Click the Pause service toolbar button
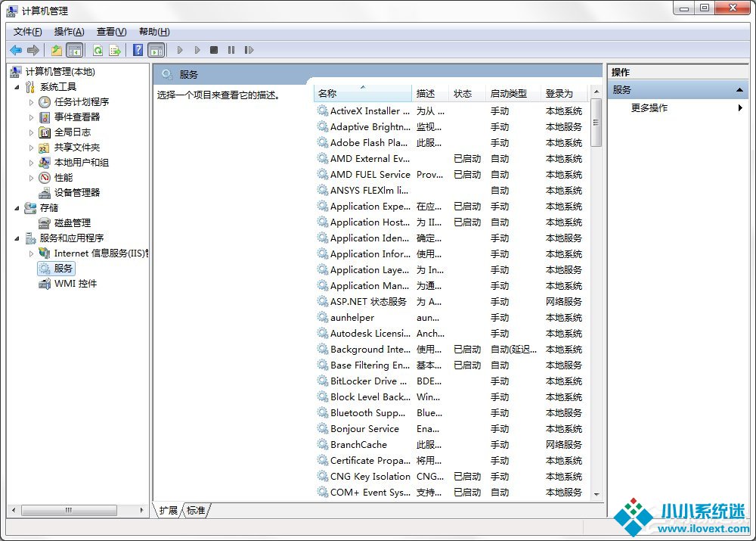This screenshot has height=541, width=756. [x=231, y=50]
